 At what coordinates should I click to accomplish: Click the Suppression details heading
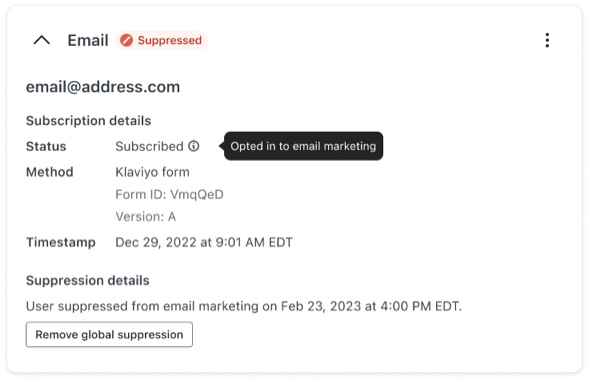point(88,280)
